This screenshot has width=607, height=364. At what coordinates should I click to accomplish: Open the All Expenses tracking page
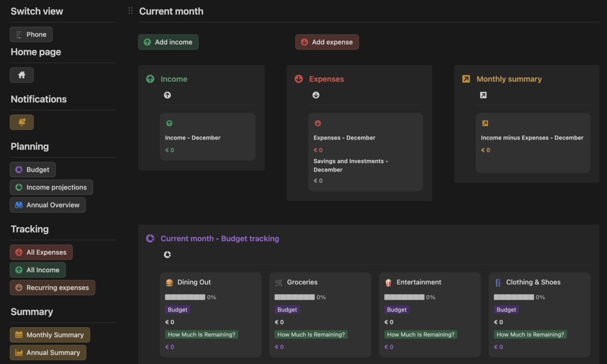(41, 252)
